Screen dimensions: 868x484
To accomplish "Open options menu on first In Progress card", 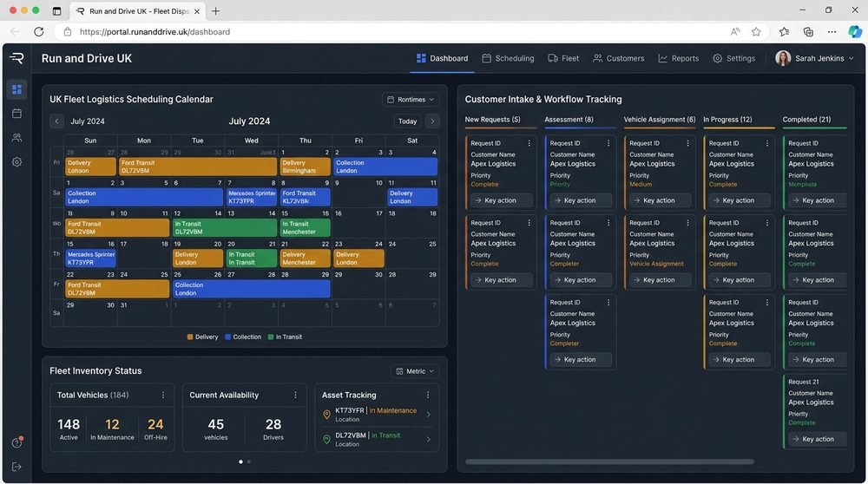I will [767, 143].
